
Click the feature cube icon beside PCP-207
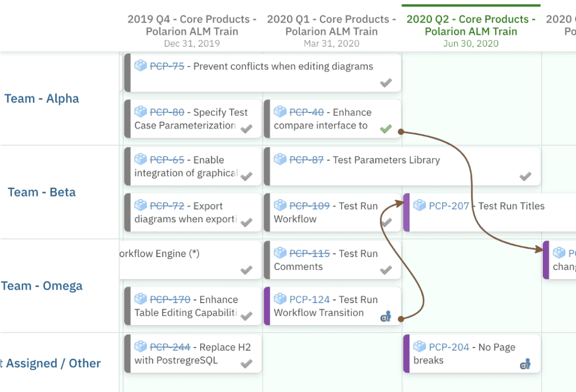pos(420,205)
